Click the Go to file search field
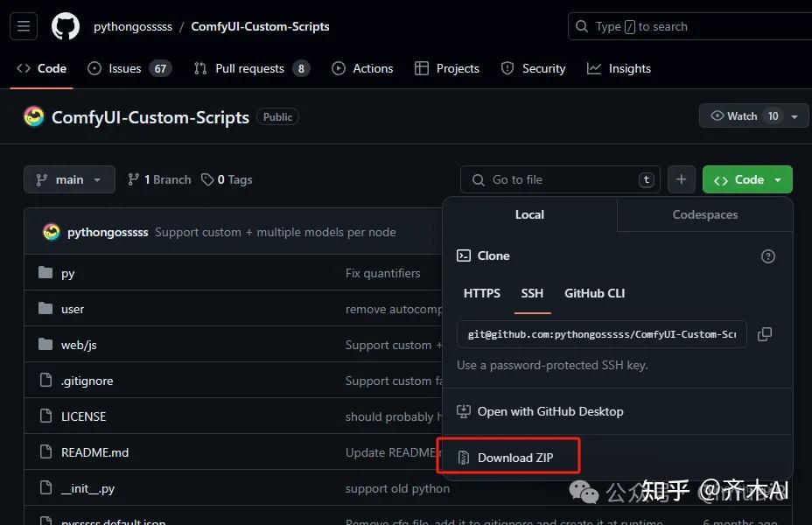812x525 pixels. point(560,179)
